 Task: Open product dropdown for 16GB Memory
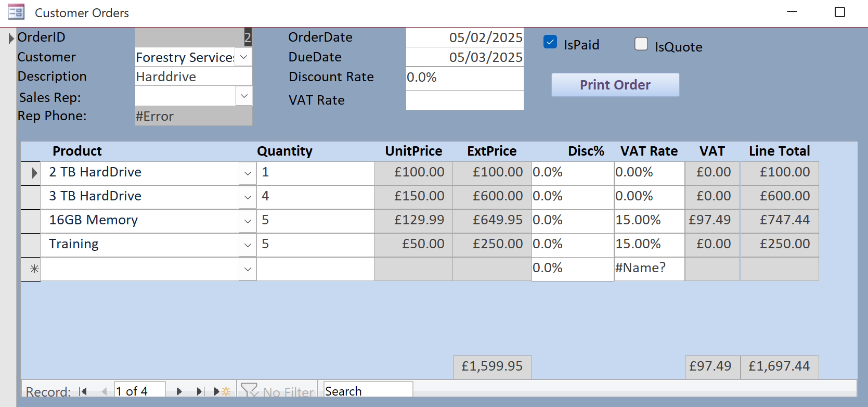pyautogui.click(x=248, y=221)
